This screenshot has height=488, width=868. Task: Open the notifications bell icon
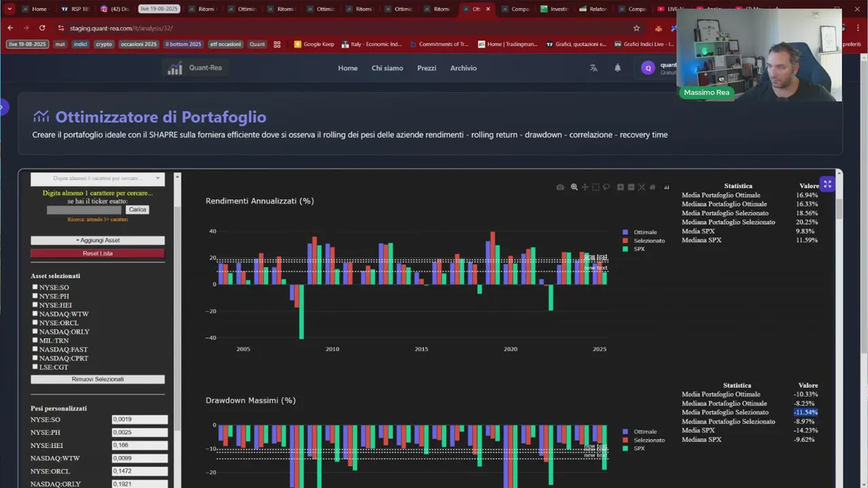pyautogui.click(x=617, y=68)
